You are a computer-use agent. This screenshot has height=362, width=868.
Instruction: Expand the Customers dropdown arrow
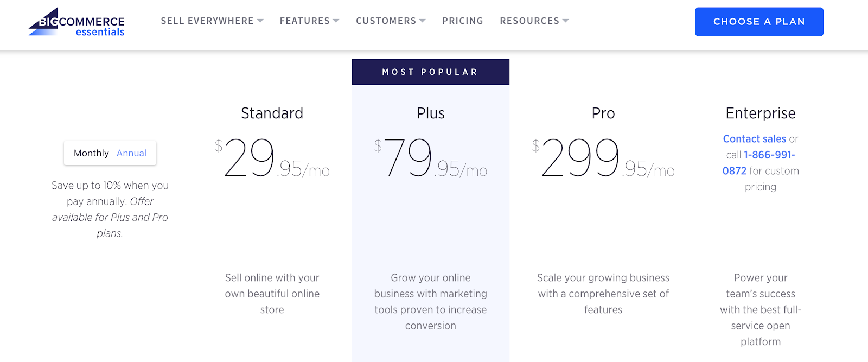423,21
